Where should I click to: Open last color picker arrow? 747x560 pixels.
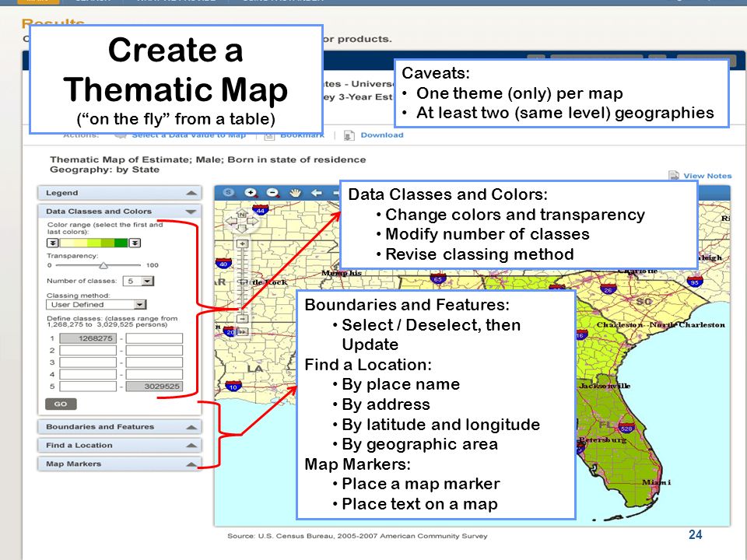[135, 243]
